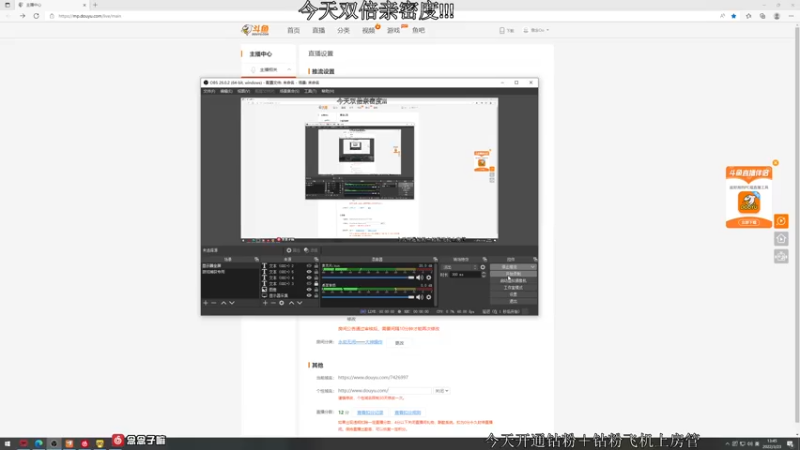Go to Douyu 分类 nav tab

[x=343, y=30]
